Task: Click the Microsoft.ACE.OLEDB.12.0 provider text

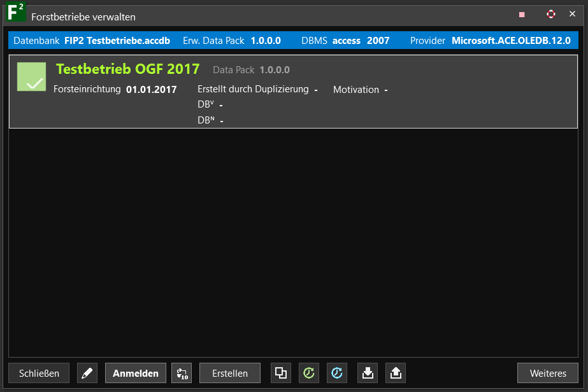Action: (511, 41)
